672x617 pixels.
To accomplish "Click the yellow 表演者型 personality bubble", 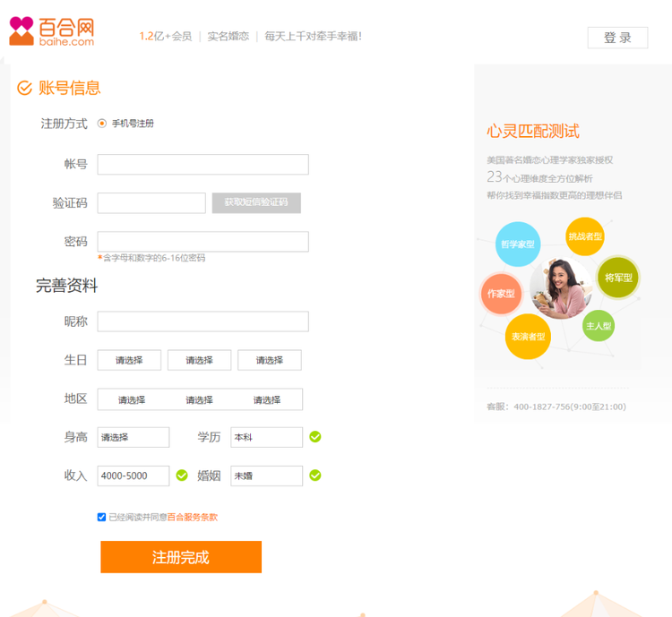I will pyautogui.click(x=528, y=337).
